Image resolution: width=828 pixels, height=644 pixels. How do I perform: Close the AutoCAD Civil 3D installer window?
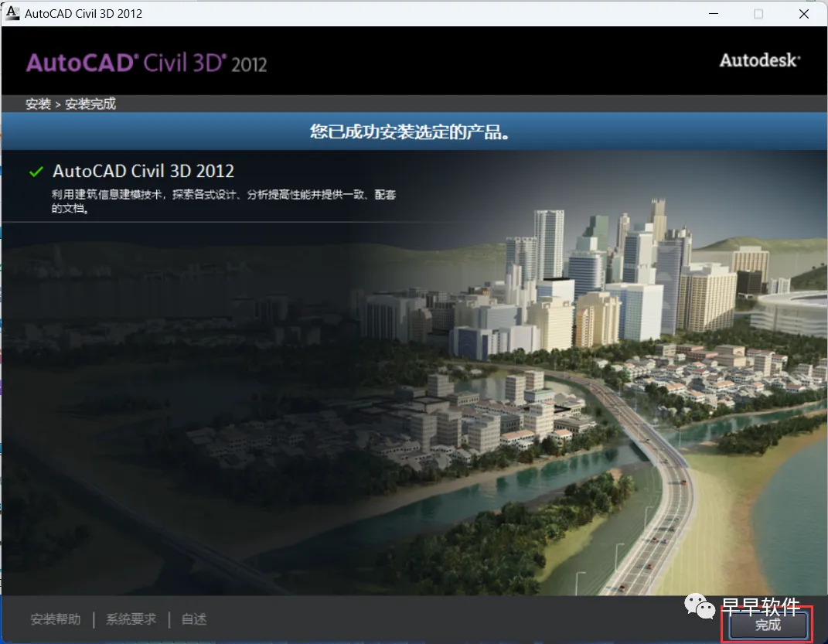(x=804, y=14)
